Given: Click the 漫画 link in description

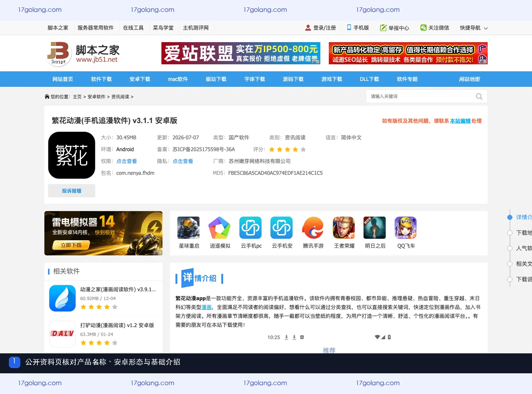Looking at the screenshot, I should point(207,307).
